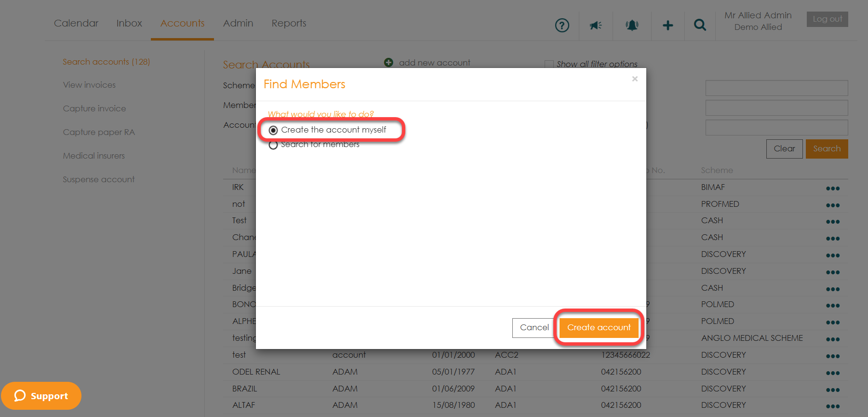The width and height of the screenshot is (868, 417).
Task: Open the Reports tab
Action: pyautogui.click(x=289, y=23)
